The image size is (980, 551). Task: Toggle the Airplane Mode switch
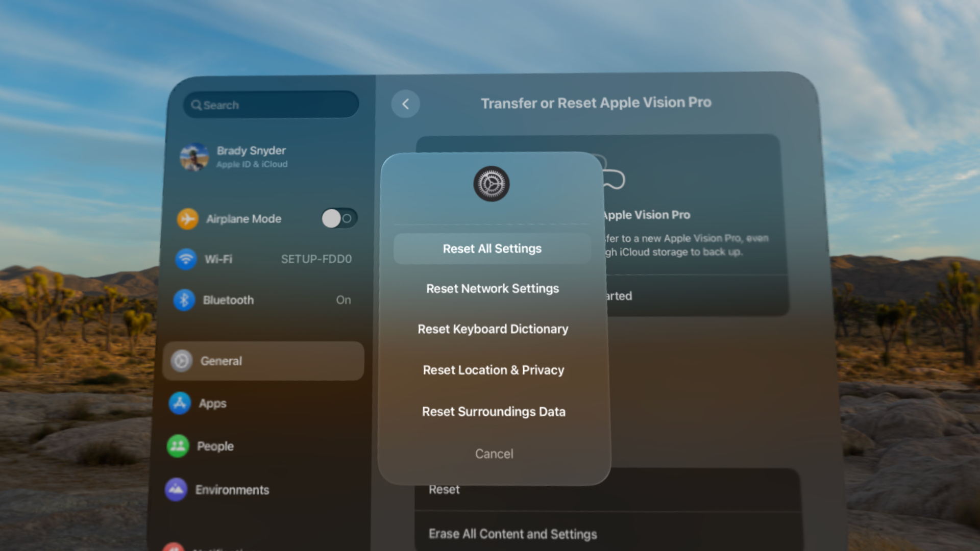[x=339, y=218]
